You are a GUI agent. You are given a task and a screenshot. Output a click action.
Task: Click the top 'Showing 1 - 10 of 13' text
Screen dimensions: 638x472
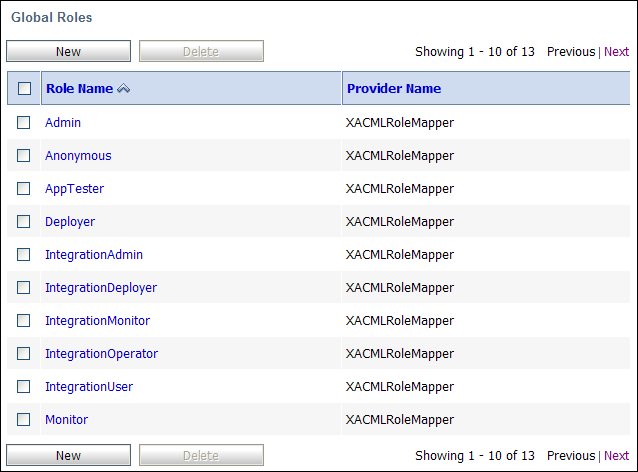click(x=475, y=52)
